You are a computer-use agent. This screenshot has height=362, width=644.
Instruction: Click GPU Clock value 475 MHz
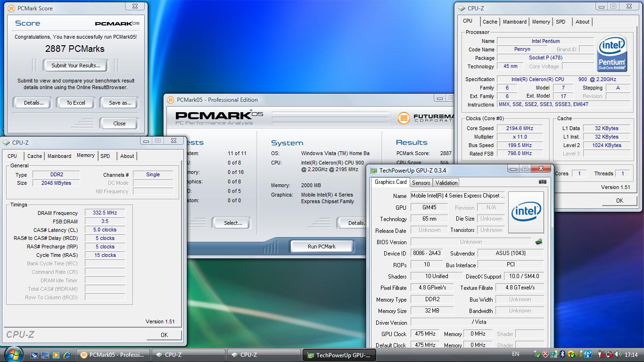coord(425,334)
